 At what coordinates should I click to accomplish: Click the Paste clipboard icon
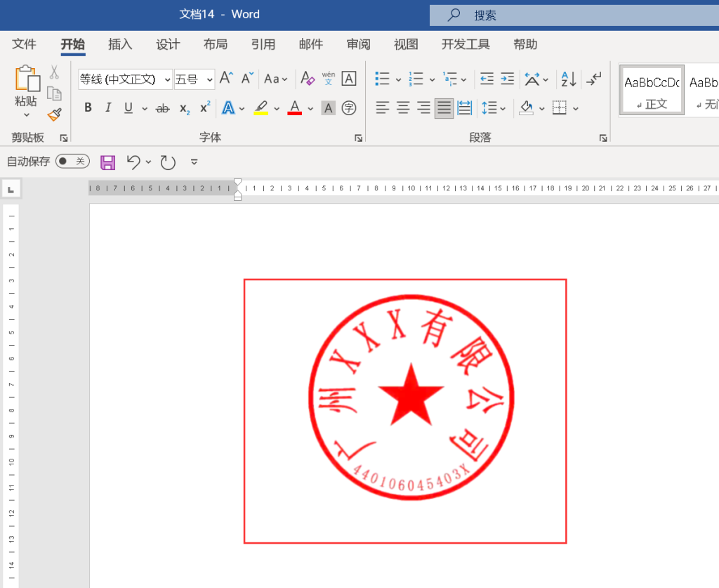[x=27, y=78]
